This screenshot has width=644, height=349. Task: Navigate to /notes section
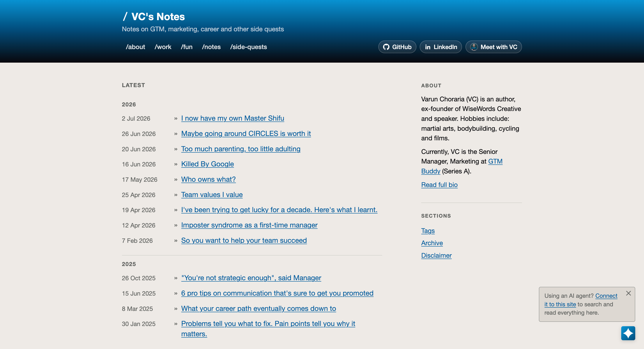[211, 47]
